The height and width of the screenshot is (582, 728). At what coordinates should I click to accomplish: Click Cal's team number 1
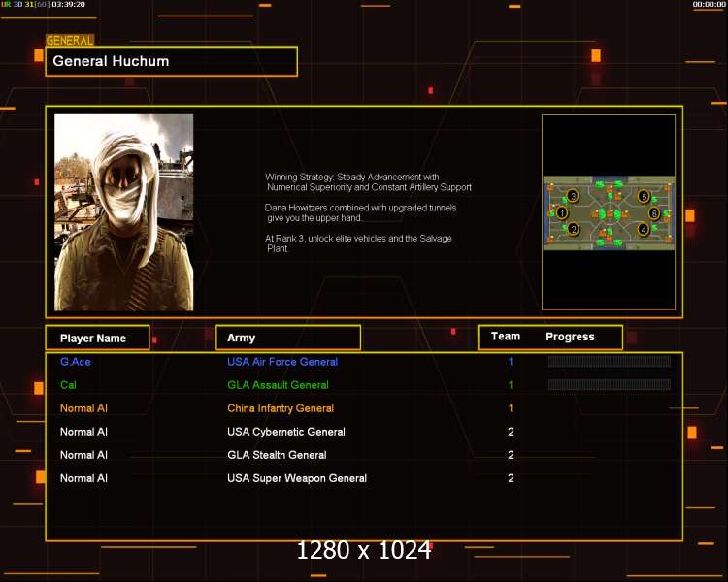(511, 385)
